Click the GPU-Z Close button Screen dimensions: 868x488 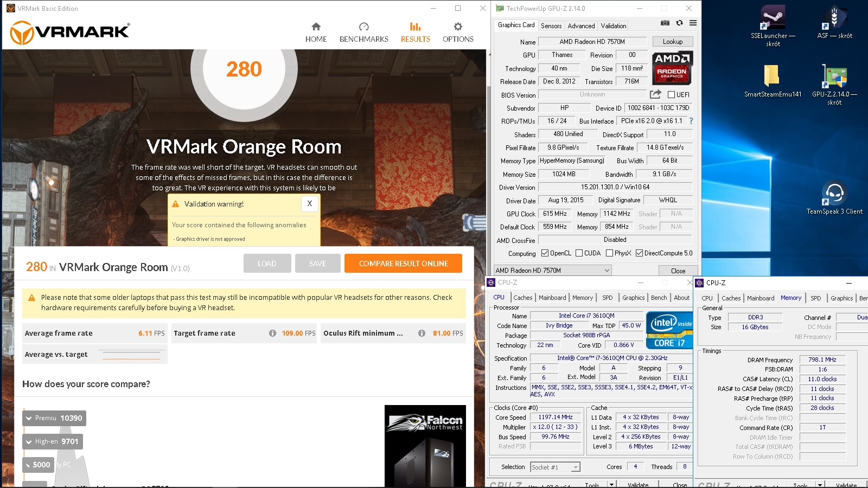click(678, 271)
